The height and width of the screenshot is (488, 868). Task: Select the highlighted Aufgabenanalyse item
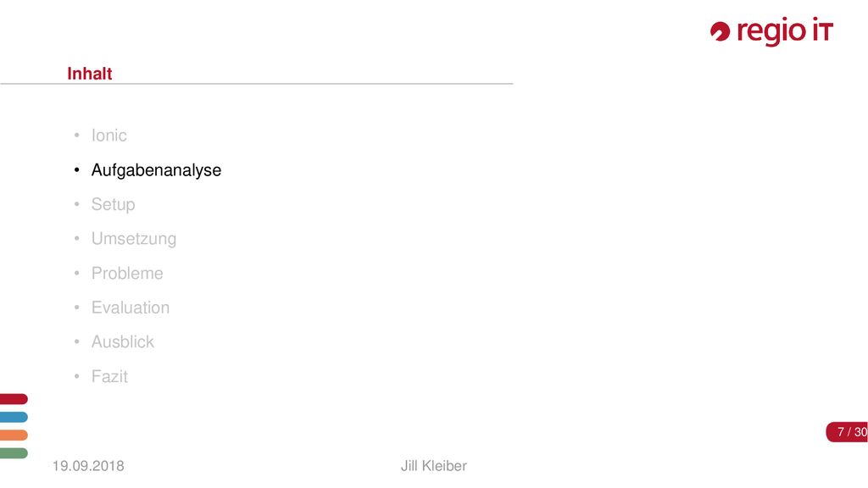[156, 170]
